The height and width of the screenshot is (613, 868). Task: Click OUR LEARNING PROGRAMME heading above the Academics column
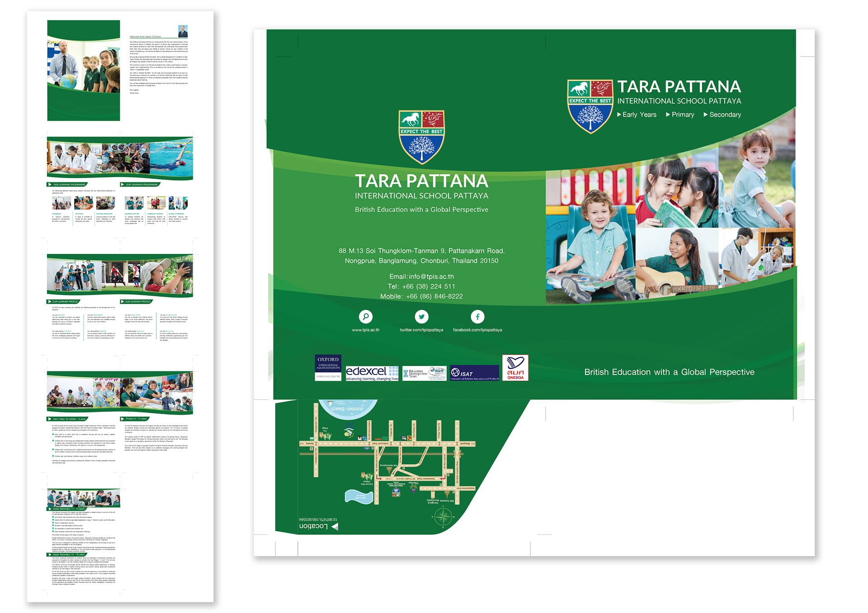[68, 184]
